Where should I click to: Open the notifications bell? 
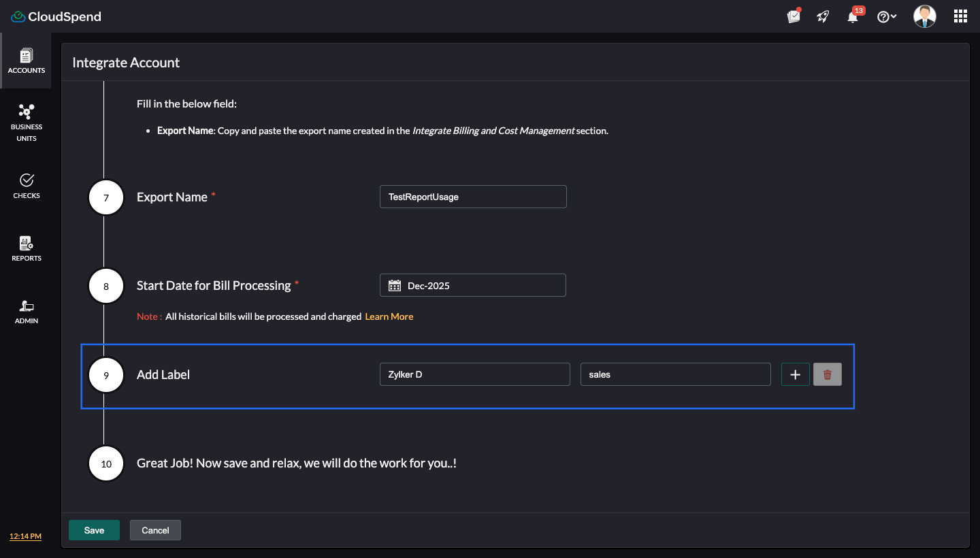coord(853,17)
